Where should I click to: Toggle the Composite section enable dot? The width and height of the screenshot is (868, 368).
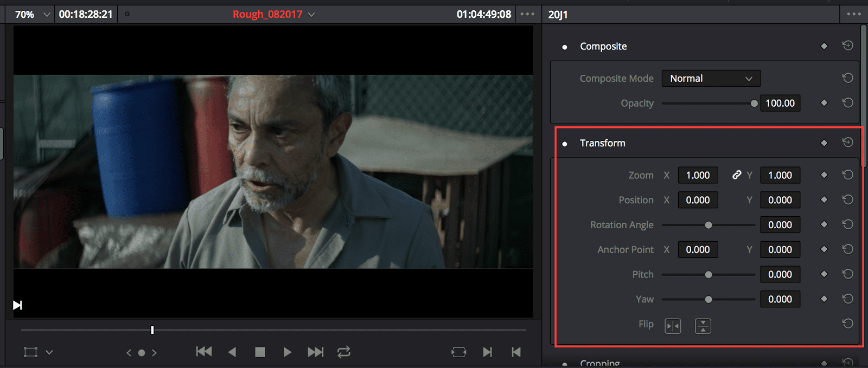[565, 47]
